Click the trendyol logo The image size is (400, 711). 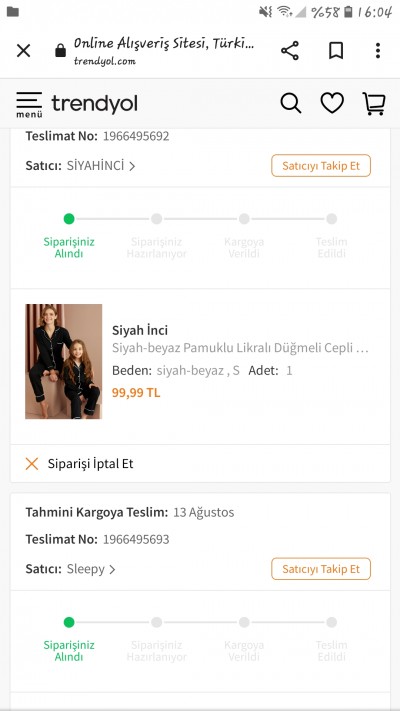(x=94, y=104)
